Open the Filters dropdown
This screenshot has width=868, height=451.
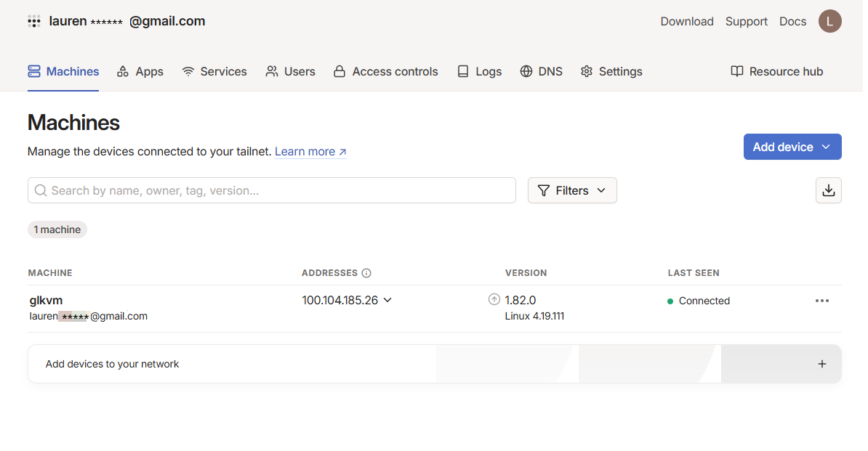(572, 190)
